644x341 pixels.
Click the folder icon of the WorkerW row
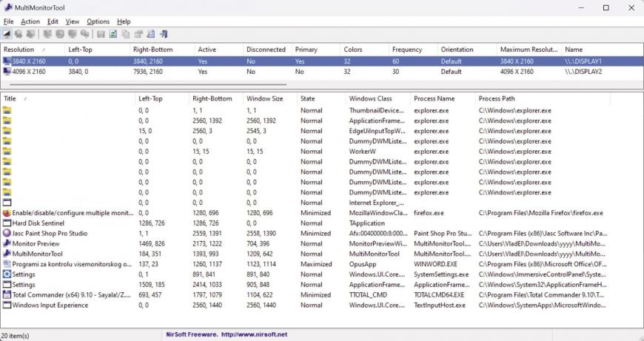coord(7,152)
